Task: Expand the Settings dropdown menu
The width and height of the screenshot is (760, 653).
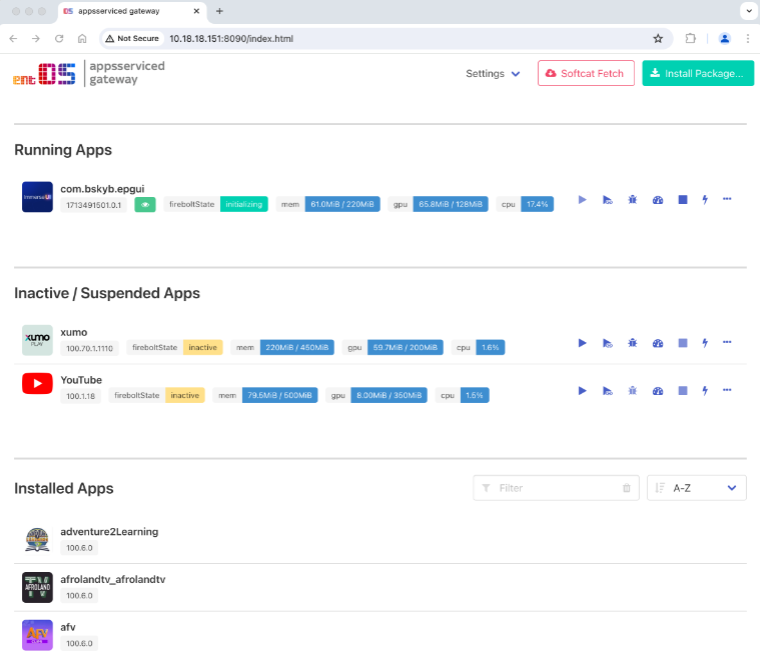Action: (492, 74)
